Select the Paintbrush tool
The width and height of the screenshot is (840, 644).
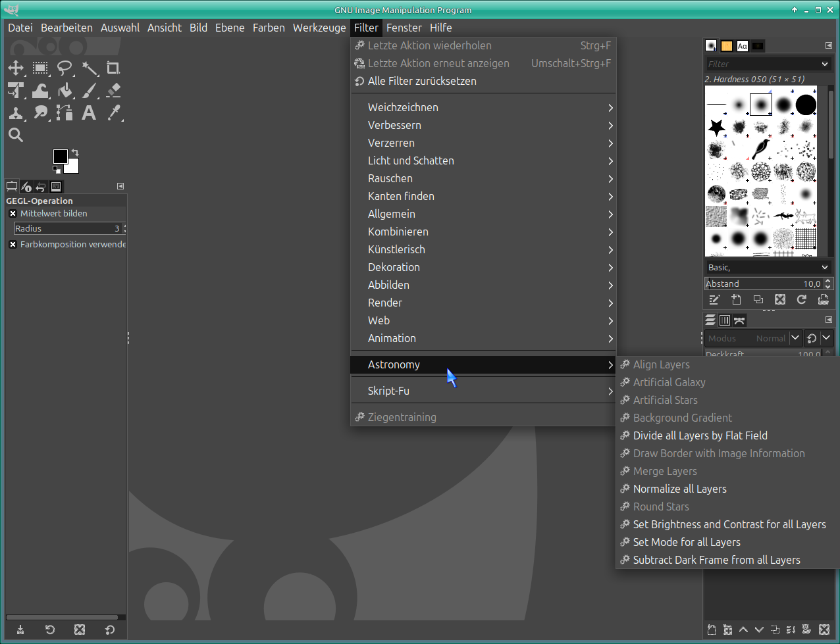[89, 91]
